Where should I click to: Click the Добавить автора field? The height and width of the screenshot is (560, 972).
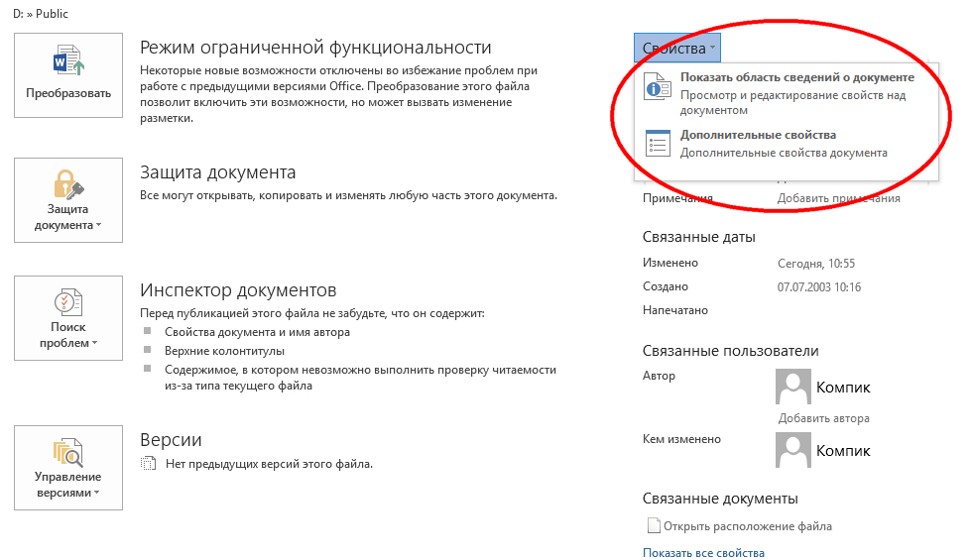(x=823, y=418)
